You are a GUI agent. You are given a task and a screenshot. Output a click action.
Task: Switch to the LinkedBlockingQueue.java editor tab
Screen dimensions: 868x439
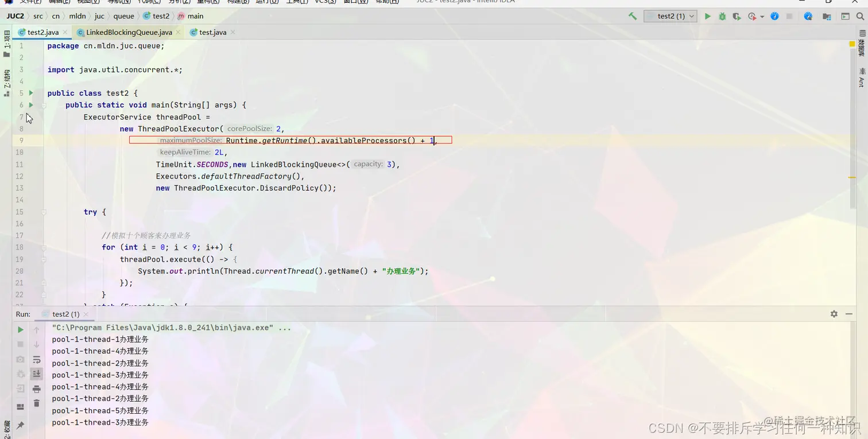point(129,32)
